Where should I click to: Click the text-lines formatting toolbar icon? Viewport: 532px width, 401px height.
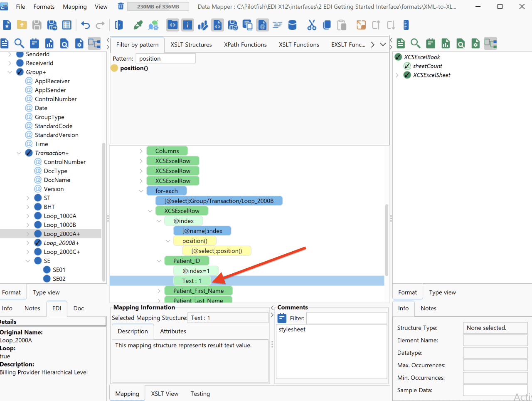click(278, 25)
